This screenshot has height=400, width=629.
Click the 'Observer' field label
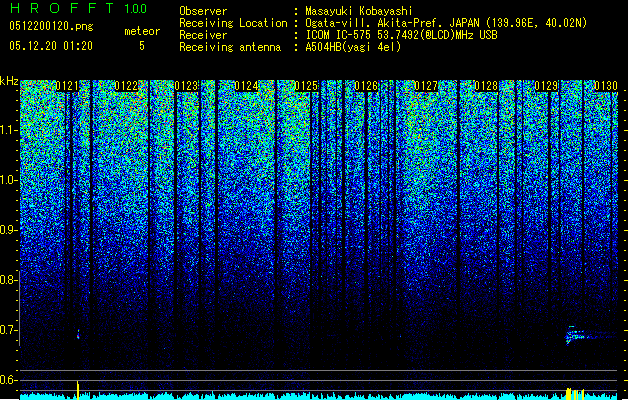(203, 11)
